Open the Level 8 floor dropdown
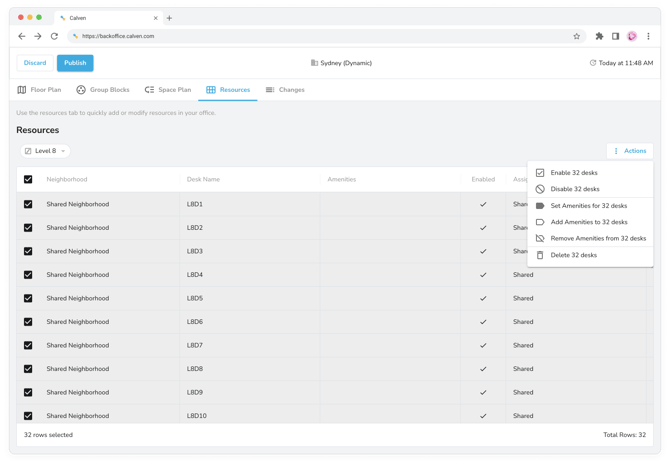 [45, 151]
